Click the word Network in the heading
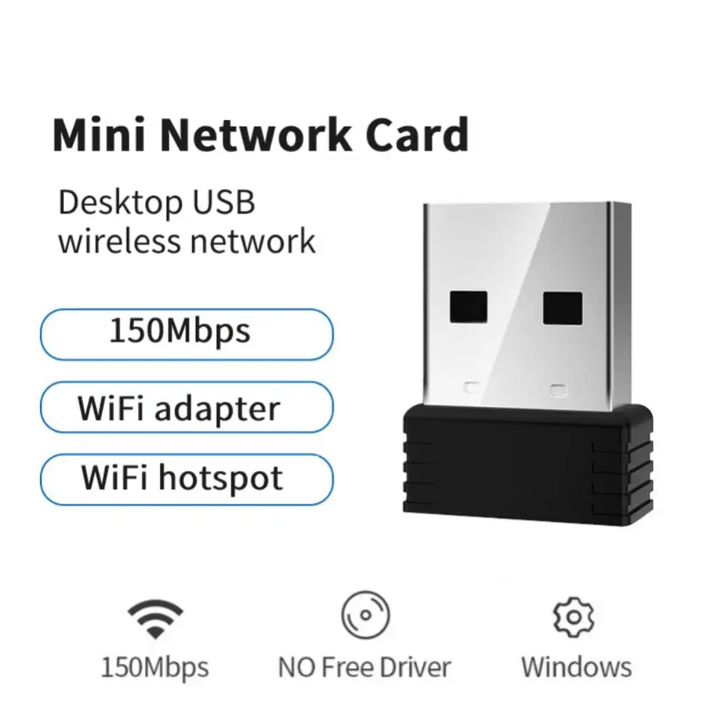 tap(256, 134)
